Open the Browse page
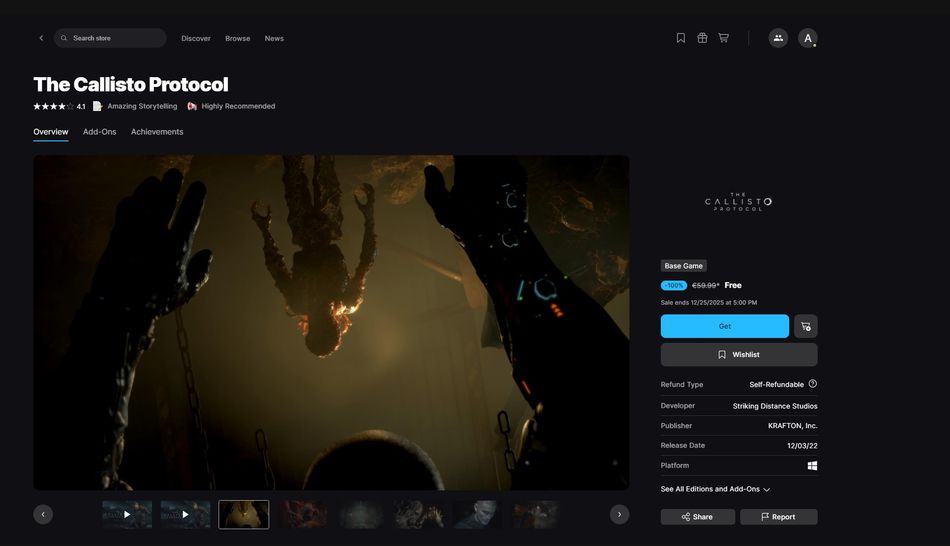The width and height of the screenshot is (950, 546). (238, 38)
